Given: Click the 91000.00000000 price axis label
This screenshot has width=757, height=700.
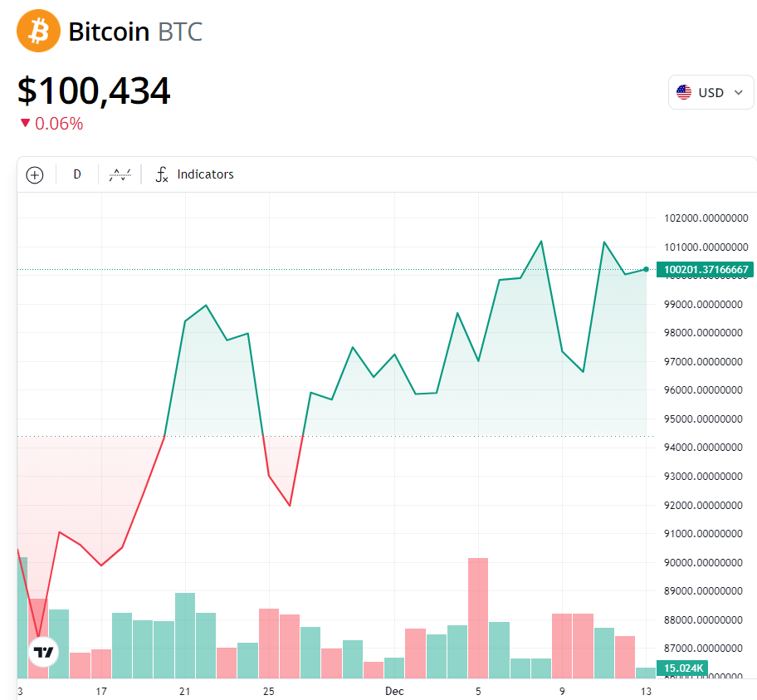Looking at the screenshot, I should [703, 534].
